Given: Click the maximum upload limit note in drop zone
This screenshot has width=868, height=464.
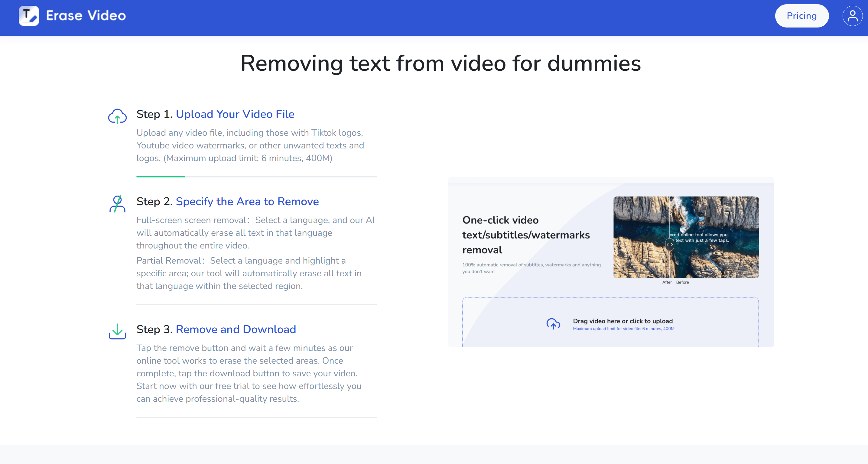Looking at the screenshot, I should (x=623, y=329).
